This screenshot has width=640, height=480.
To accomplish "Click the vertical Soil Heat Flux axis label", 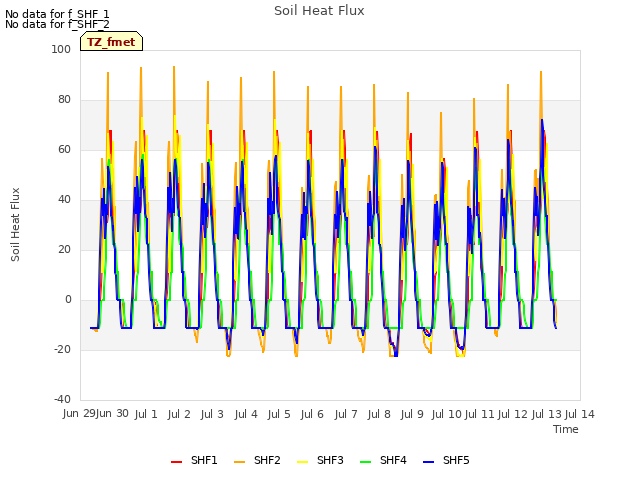I will click(x=15, y=224).
